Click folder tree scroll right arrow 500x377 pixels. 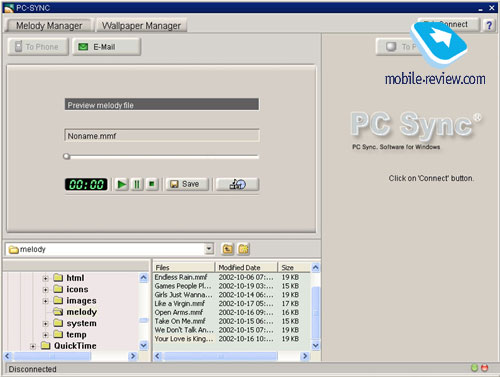pyautogui.click(x=133, y=356)
